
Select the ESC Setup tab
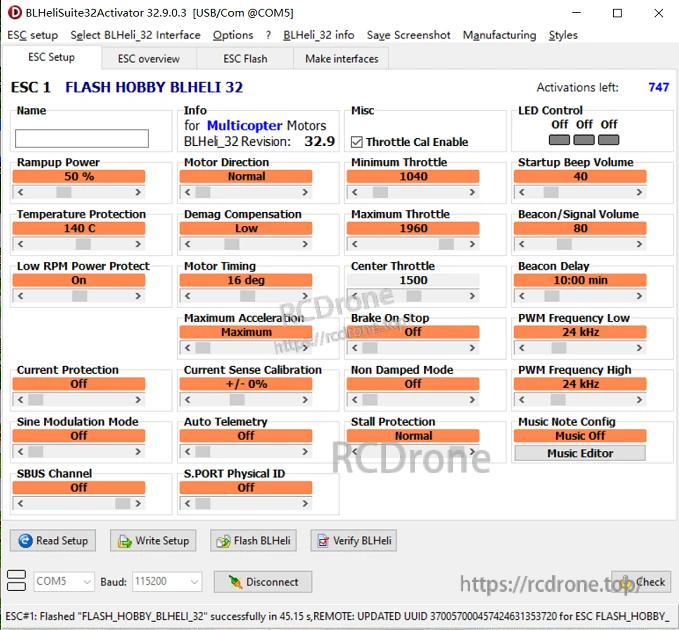coord(52,57)
